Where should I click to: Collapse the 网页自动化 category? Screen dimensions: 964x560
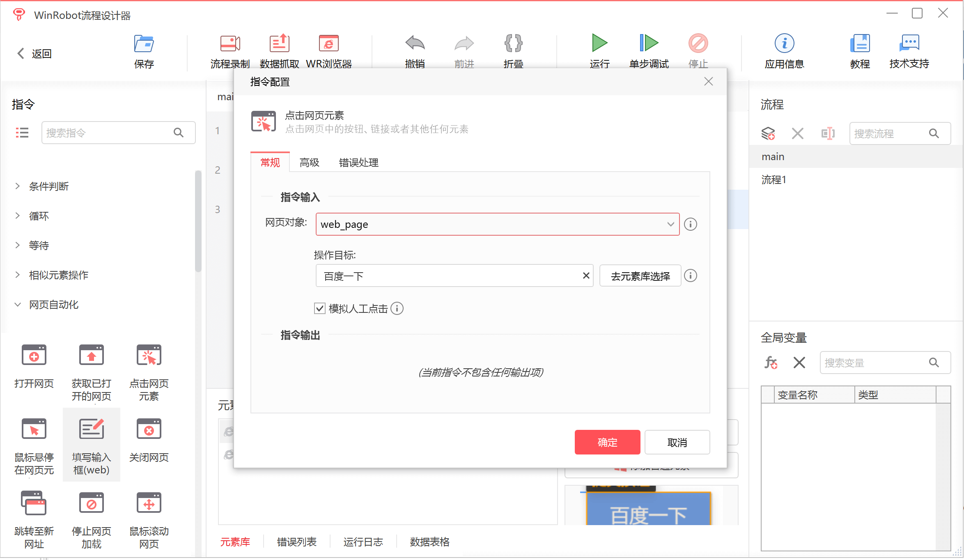pos(53,305)
